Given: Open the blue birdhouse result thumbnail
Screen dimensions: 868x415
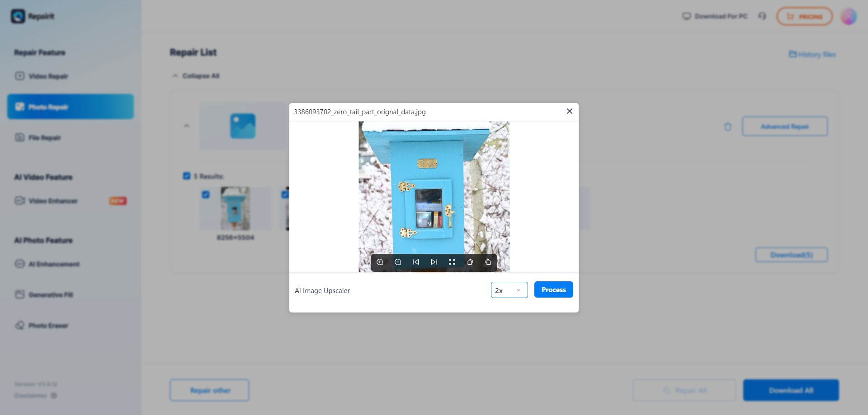Looking at the screenshot, I should click(x=235, y=209).
